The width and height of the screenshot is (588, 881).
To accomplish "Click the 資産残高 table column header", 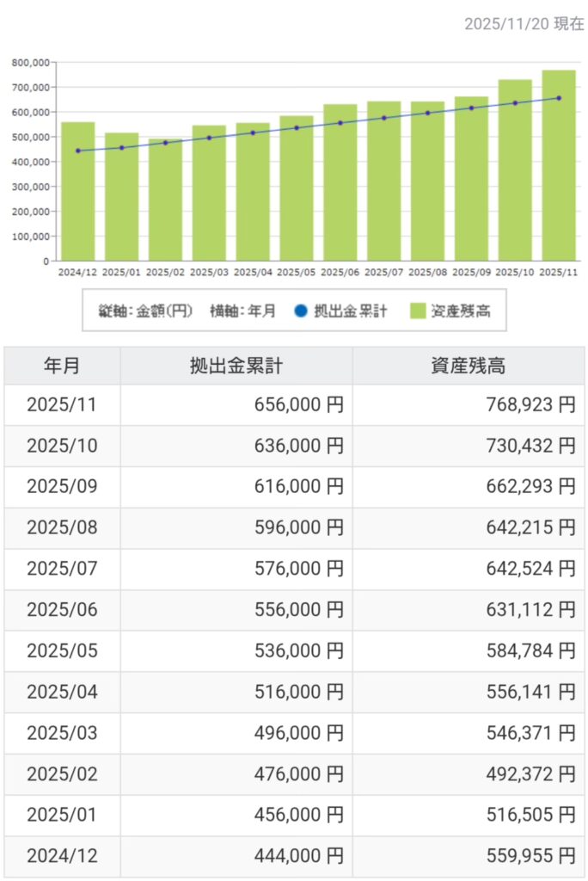I will tap(468, 366).
